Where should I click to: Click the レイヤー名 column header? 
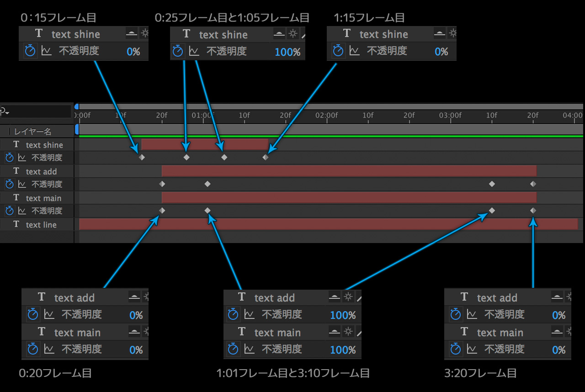tap(33, 132)
